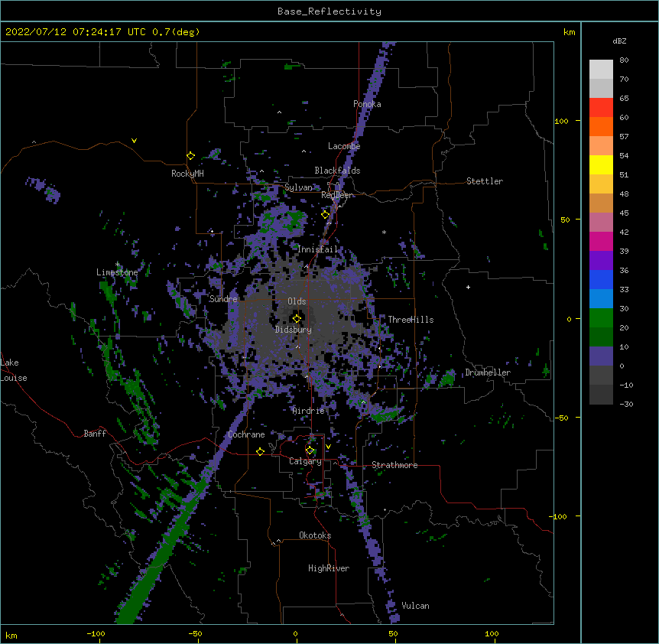The height and width of the screenshot is (644, 659).
Task: Select the 57 value in the dBZ legend
Action: pos(624,136)
